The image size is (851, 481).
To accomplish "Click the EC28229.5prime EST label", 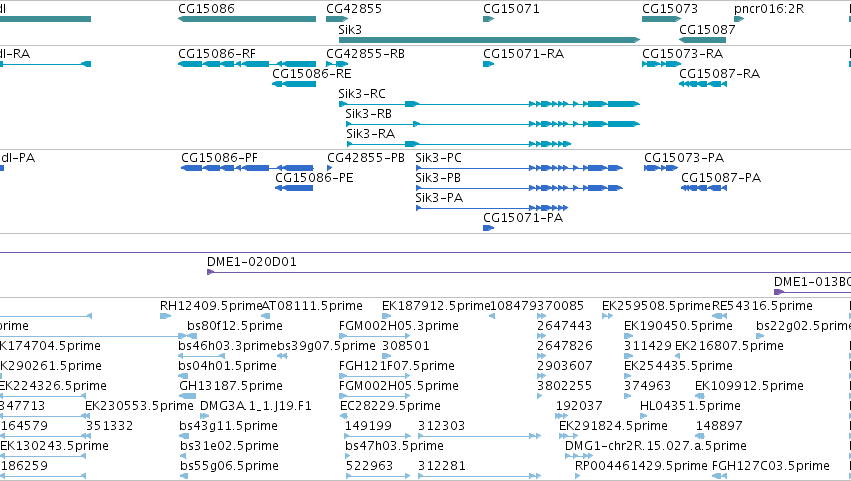I will [x=390, y=407].
